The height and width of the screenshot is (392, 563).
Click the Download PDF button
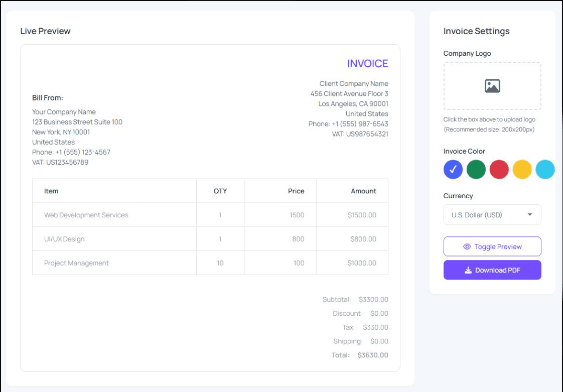[x=492, y=270]
